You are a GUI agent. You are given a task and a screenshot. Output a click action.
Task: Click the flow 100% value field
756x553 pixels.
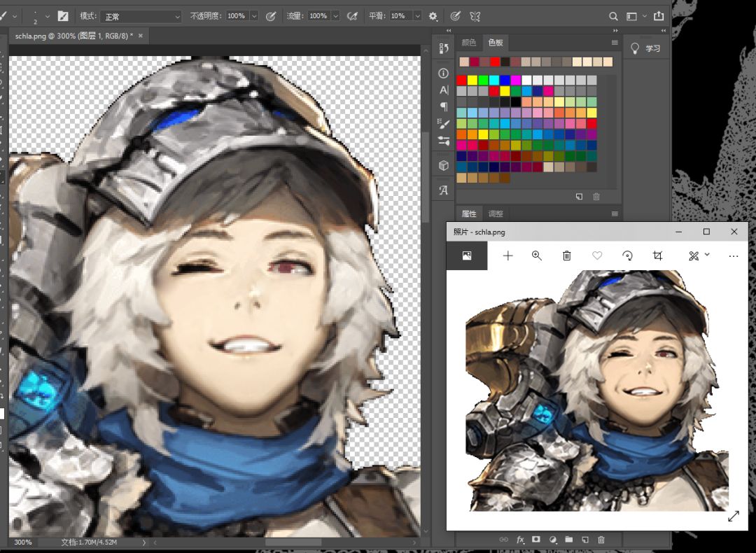(318, 16)
